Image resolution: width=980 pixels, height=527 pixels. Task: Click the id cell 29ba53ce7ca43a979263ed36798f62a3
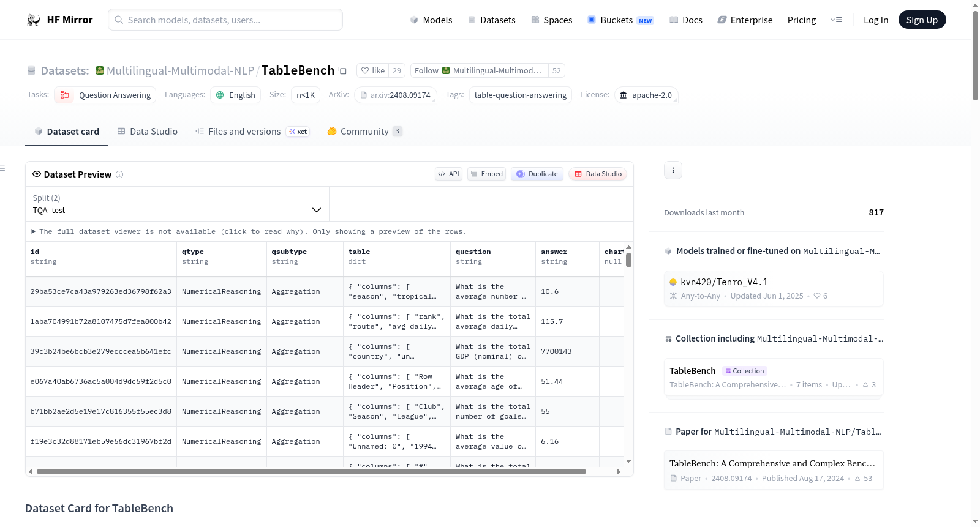pos(101,292)
